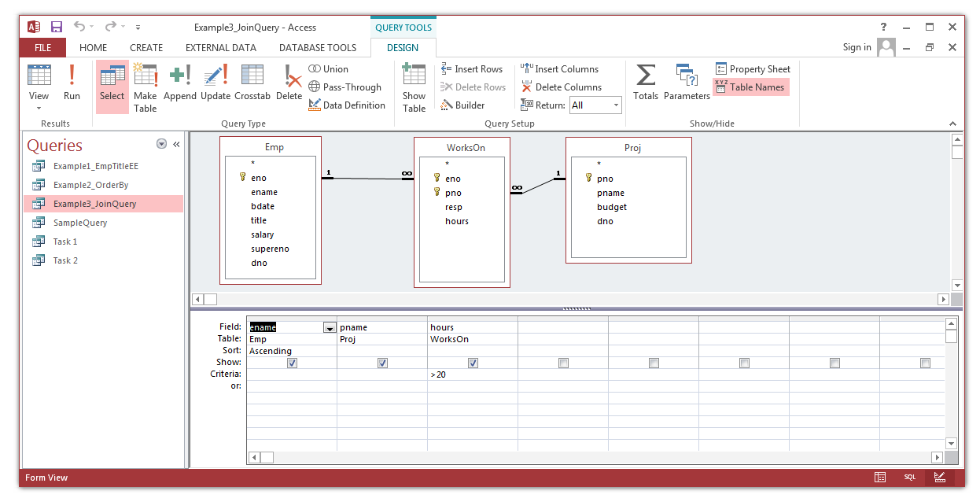The height and width of the screenshot is (498, 980).
Task: Switch to Design View in status bar
Action: click(939, 478)
